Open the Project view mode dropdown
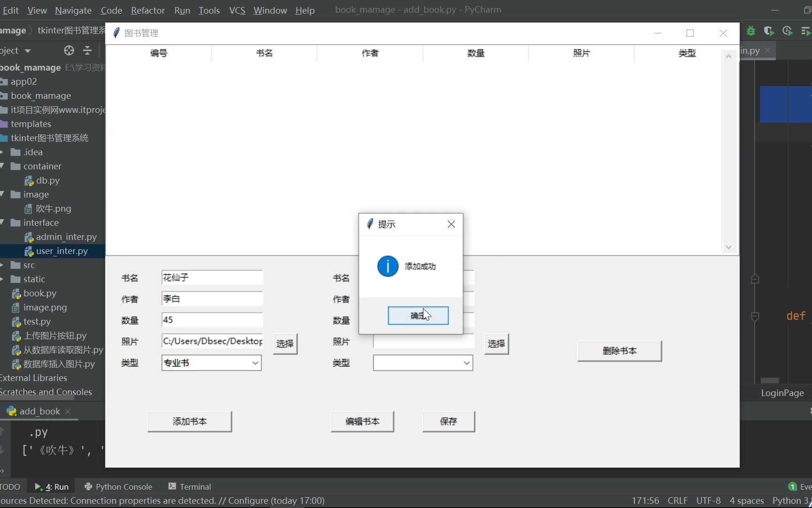812x508 pixels. click(27, 50)
